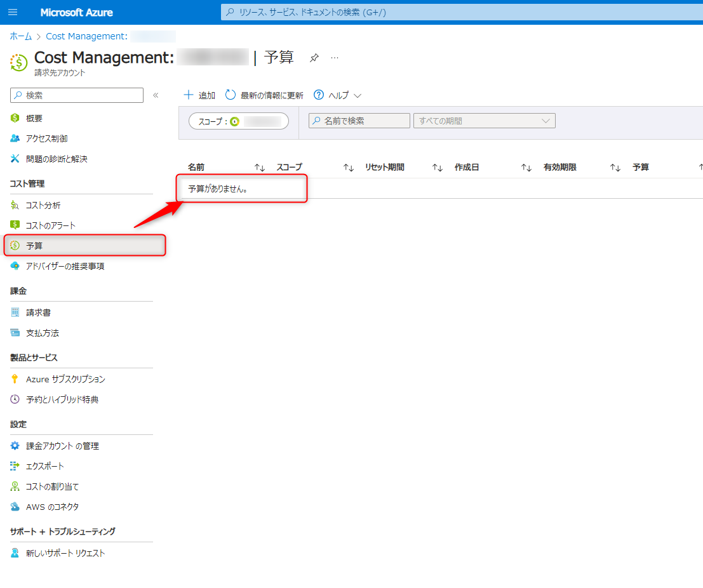Viewport: 703px width, 588px height.
Task: Click the wrench icon for 問題の診断と解決
Action: (x=15, y=158)
